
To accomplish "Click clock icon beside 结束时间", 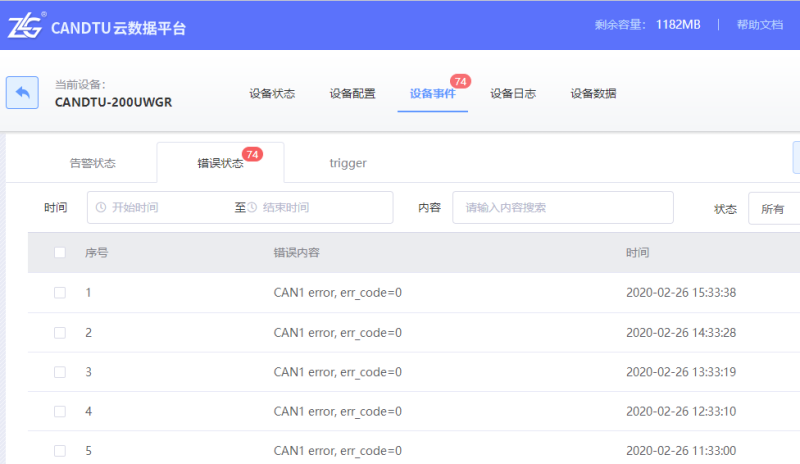I will pyautogui.click(x=252, y=207).
